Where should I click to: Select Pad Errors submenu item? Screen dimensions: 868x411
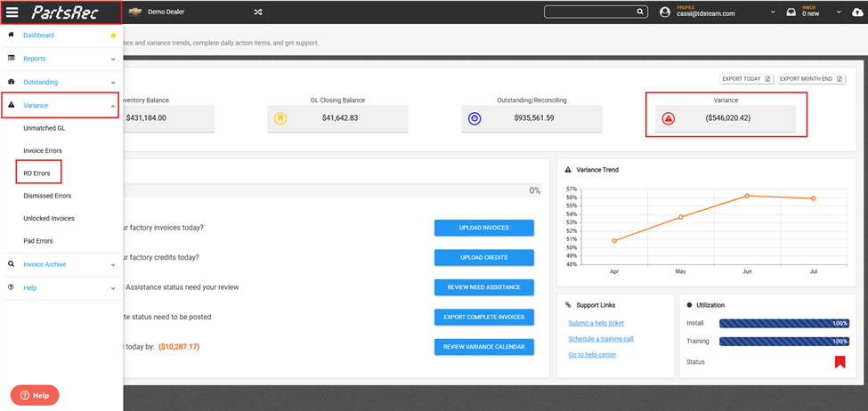[38, 241]
